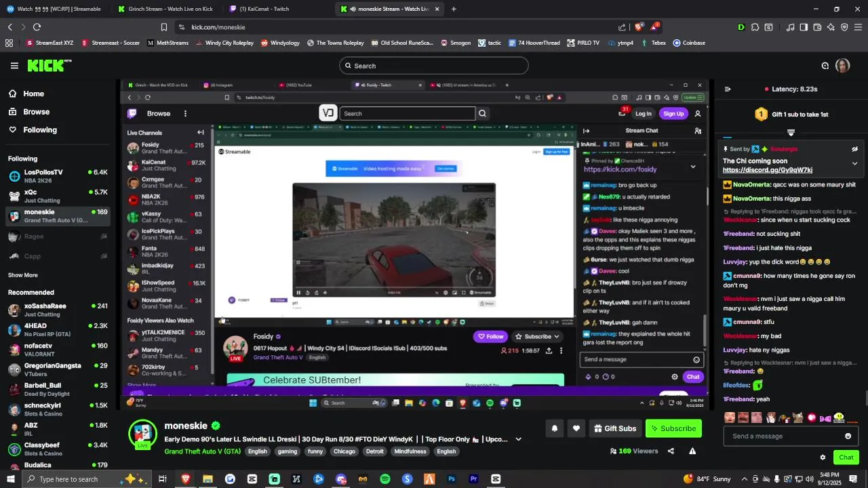Screen dimensions: 868x488
Task: Open Windows notification center icon
Action: click(853, 479)
